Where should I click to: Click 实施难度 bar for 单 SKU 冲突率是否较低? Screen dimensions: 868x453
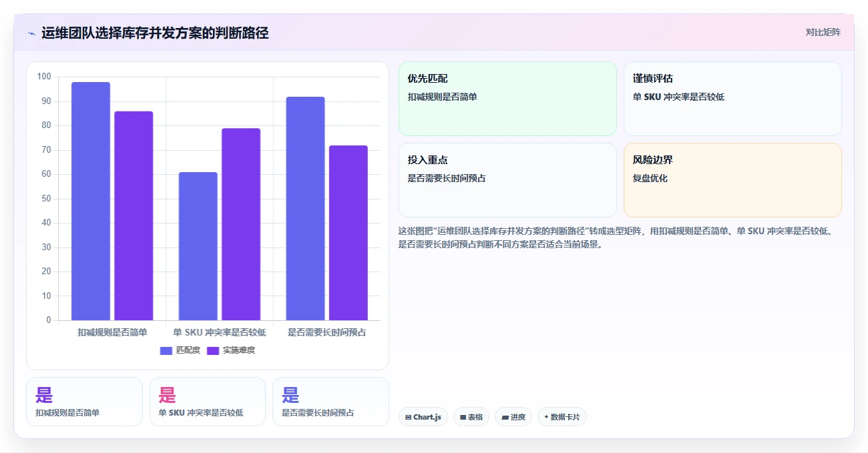[241, 224]
